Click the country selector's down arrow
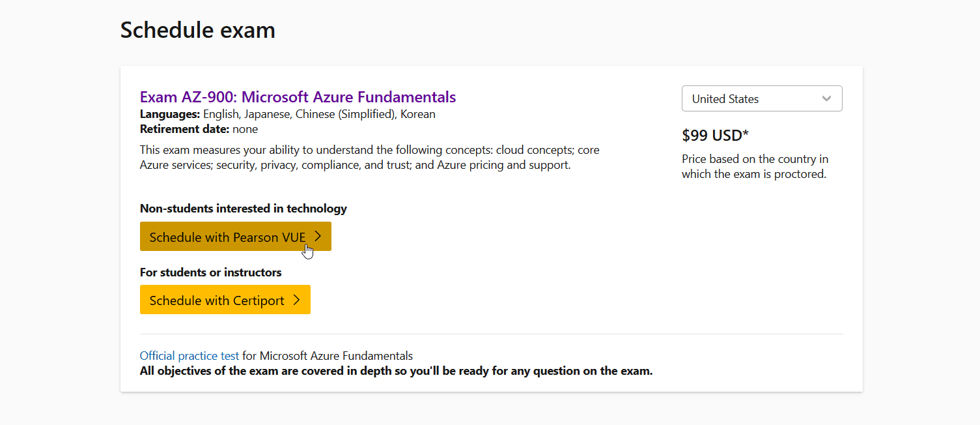The width and height of the screenshot is (980, 425). coord(826,99)
